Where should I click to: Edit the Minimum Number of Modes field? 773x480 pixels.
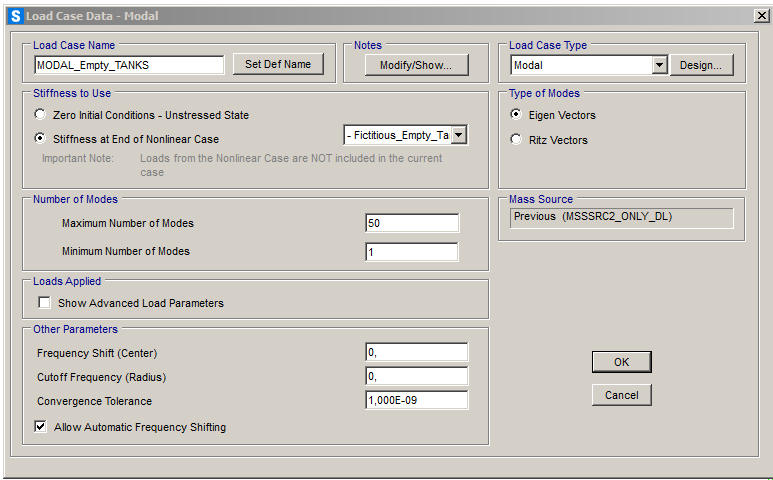click(412, 252)
